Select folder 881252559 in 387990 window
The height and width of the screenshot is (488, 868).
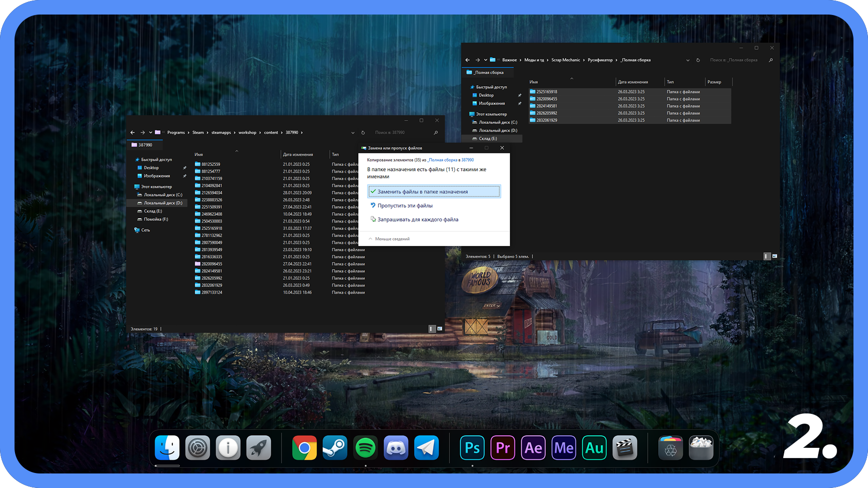pyautogui.click(x=211, y=164)
